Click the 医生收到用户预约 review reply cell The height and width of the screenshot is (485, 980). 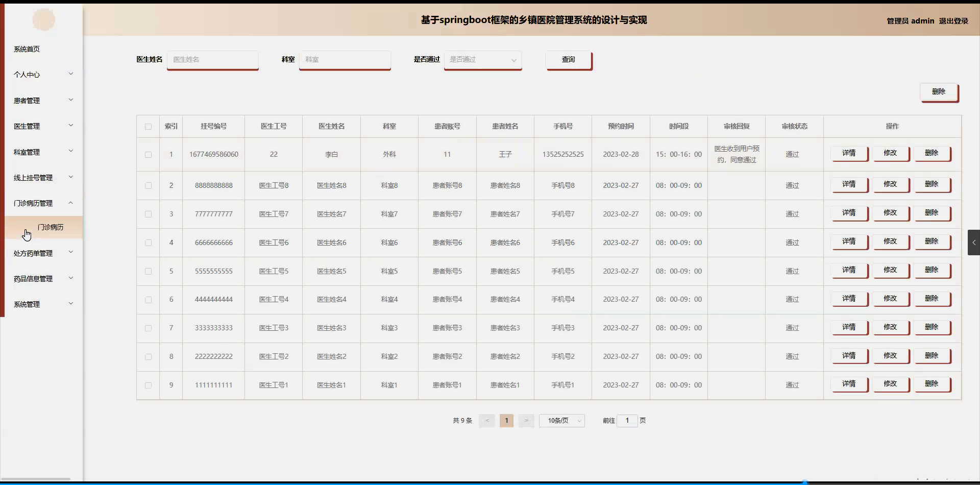click(737, 155)
